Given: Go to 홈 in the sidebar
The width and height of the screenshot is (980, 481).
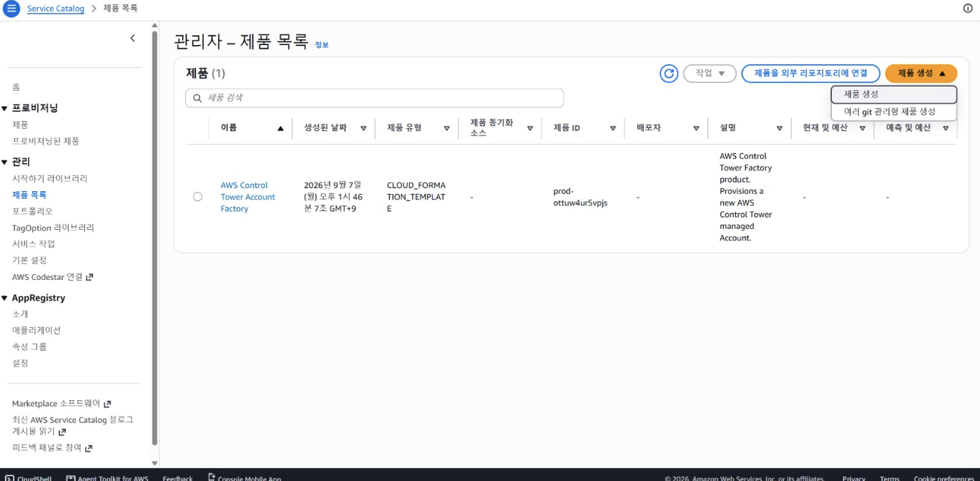Looking at the screenshot, I should click(x=16, y=87).
